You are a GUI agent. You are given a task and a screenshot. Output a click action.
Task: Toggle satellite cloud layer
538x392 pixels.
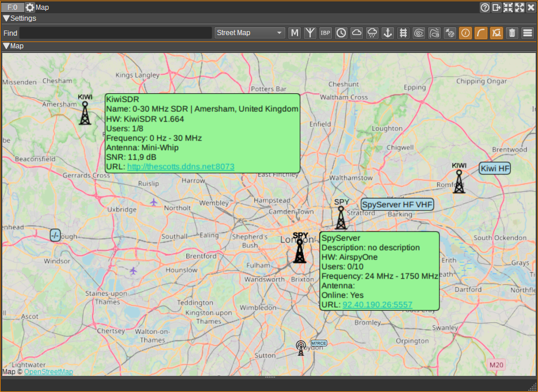(357, 33)
